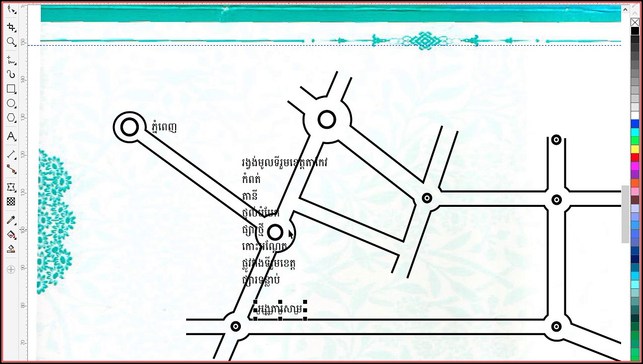Image resolution: width=643 pixels, height=364 pixels.
Task: Select the Shape tool
Action: coord(11,9)
